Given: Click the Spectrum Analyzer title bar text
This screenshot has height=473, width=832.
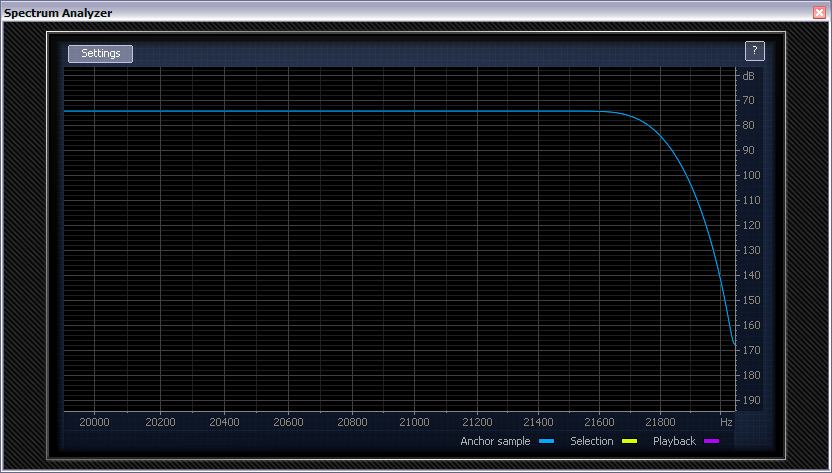Looking at the screenshot, I should click(58, 13).
